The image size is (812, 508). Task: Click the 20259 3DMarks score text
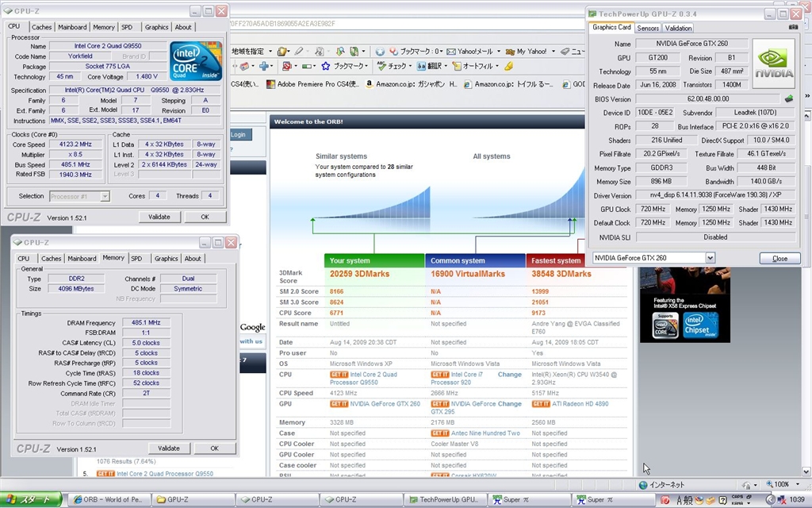click(359, 274)
